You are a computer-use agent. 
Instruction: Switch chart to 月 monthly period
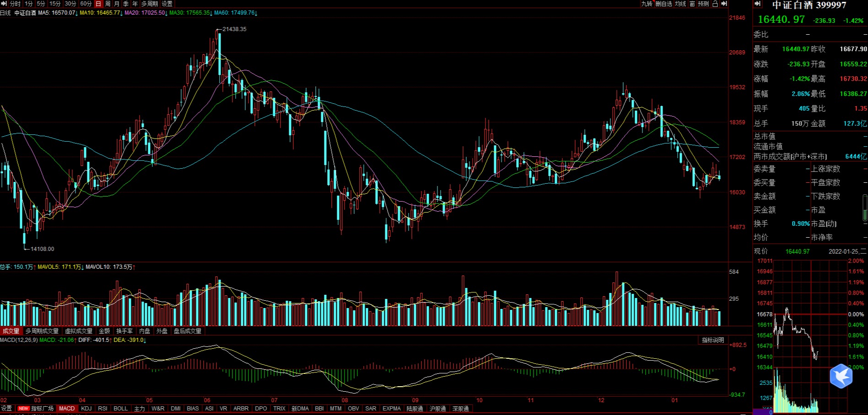[117, 4]
